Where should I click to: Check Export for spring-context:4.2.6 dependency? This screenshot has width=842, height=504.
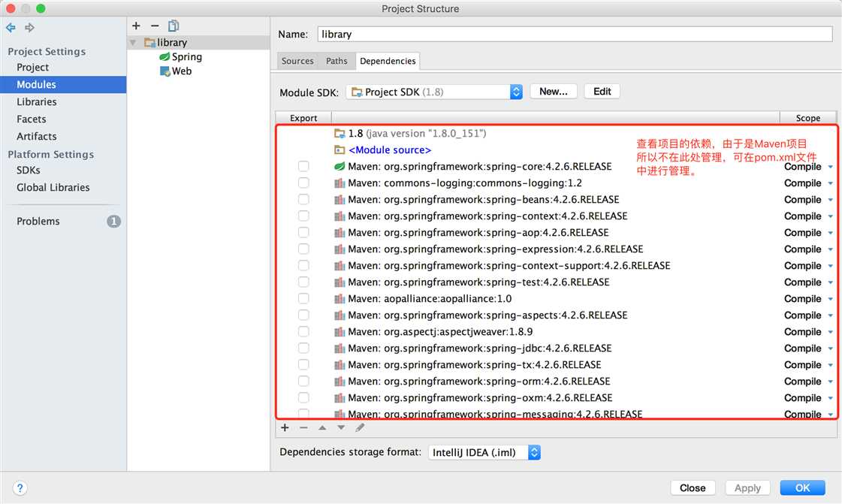click(303, 216)
